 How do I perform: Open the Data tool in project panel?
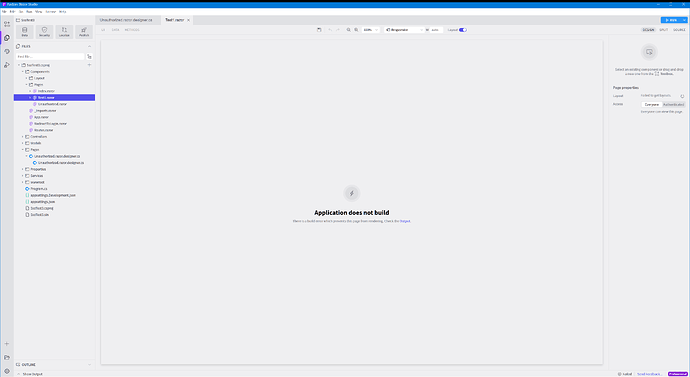[25, 32]
